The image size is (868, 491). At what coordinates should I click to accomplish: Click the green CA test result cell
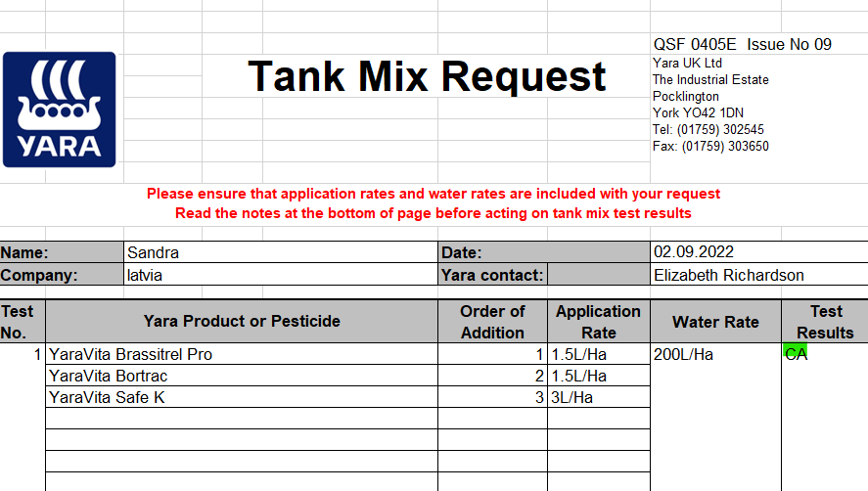(x=797, y=354)
